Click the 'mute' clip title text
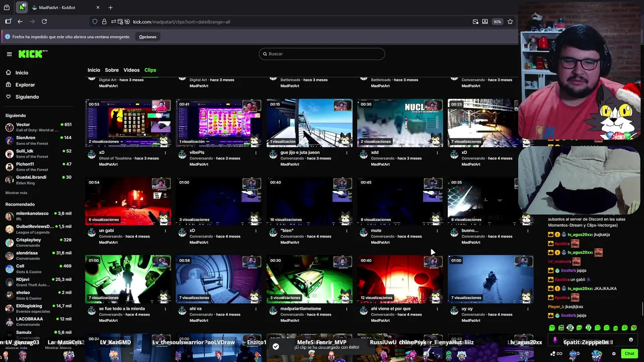644x362 pixels. click(376, 231)
